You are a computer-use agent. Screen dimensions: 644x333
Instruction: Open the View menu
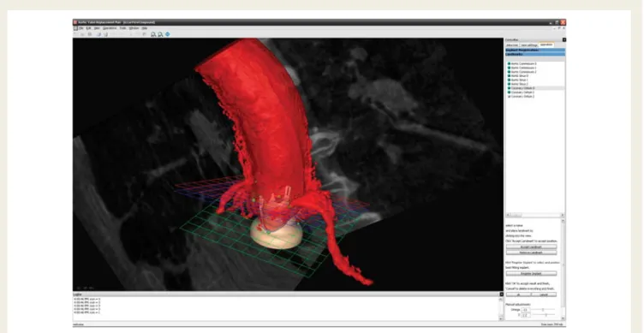click(97, 28)
